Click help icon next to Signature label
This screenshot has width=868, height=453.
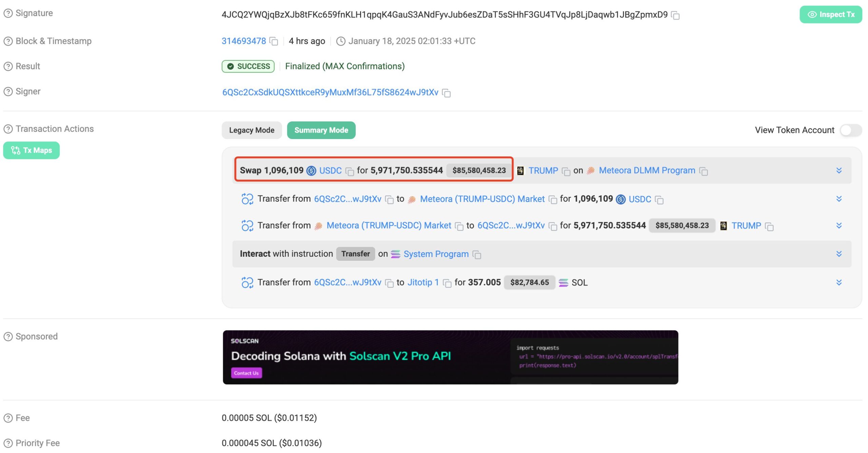pyautogui.click(x=8, y=13)
